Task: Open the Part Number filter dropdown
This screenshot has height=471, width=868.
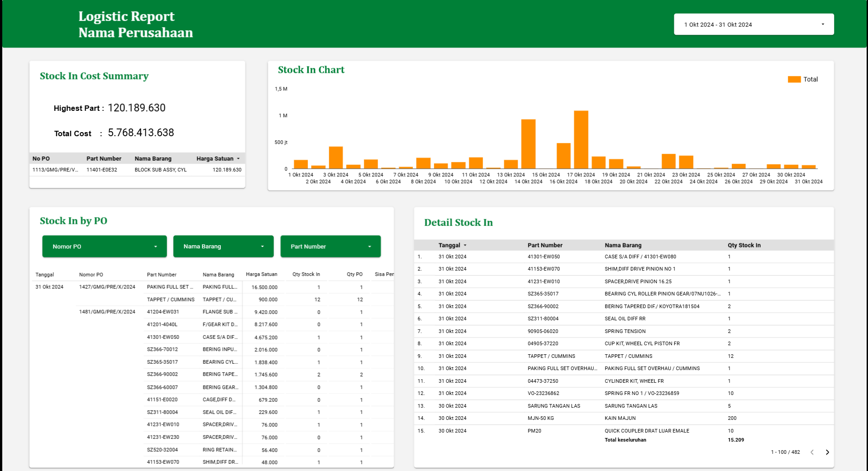Action: tap(330, 247)
